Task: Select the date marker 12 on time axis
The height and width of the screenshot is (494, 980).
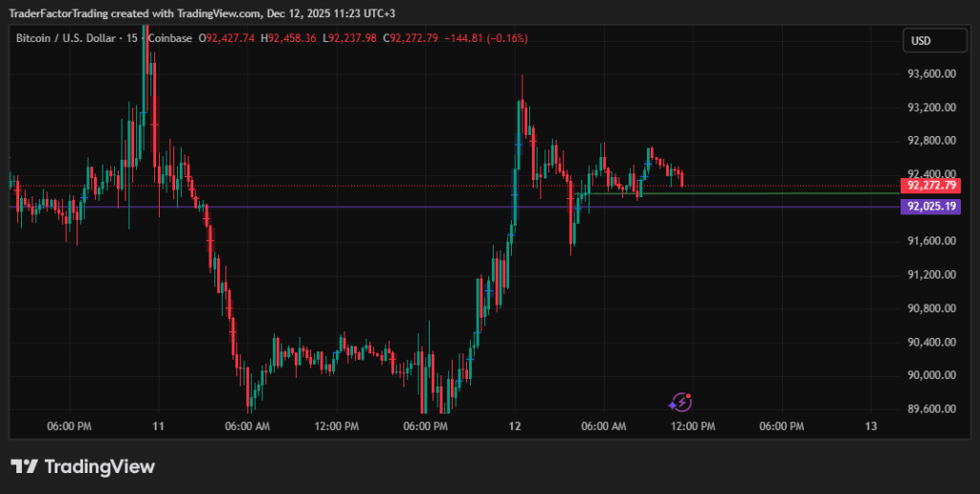Action: click(x=515, y=426)
